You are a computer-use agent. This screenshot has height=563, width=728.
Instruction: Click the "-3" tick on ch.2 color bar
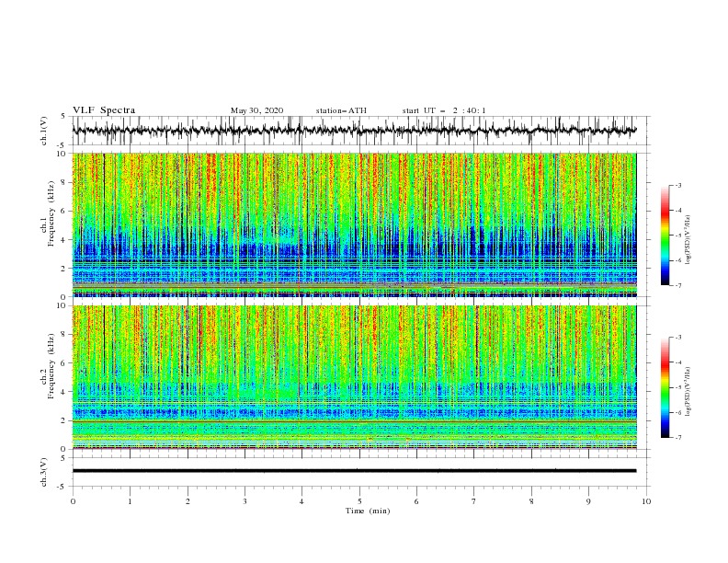pos(677,338)
